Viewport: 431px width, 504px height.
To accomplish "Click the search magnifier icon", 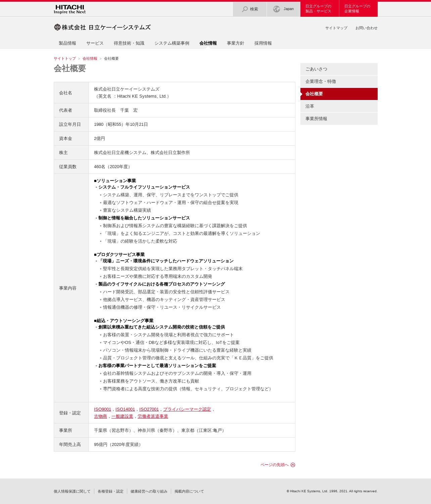I will pyautogui.click(x=245, y=9).
